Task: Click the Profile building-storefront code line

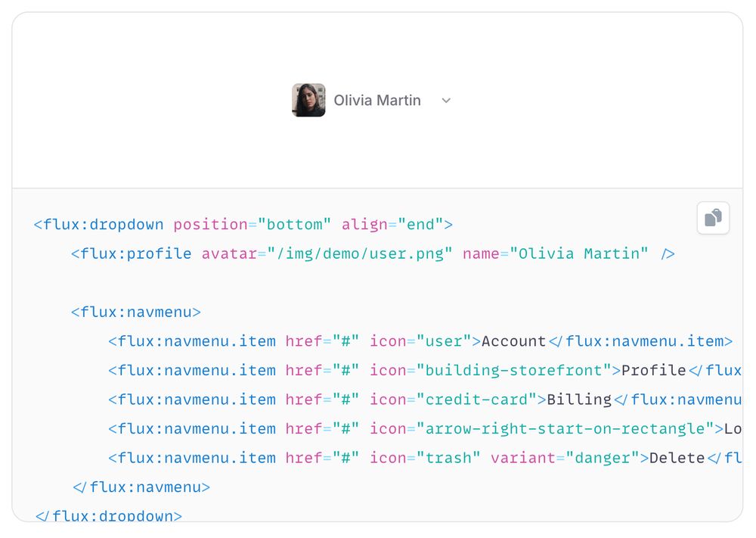Action: tap(425, 371)
